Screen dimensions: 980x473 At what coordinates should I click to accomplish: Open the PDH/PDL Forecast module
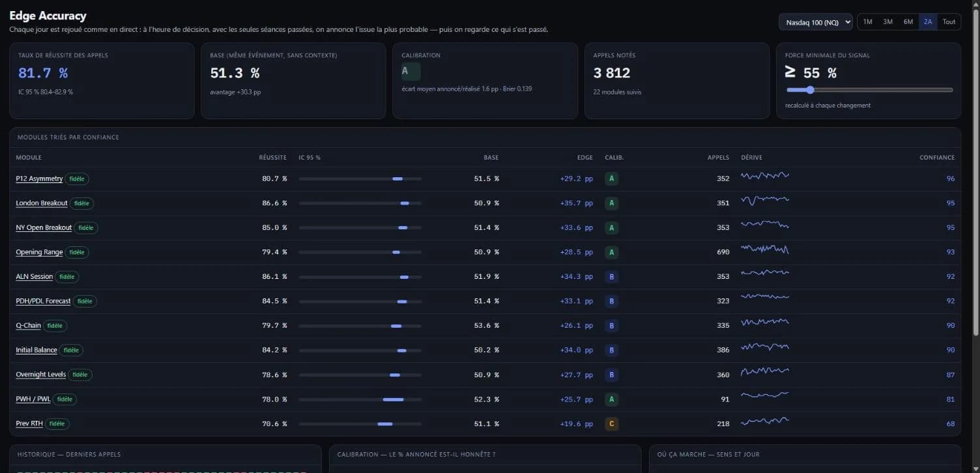pos(43,301)
